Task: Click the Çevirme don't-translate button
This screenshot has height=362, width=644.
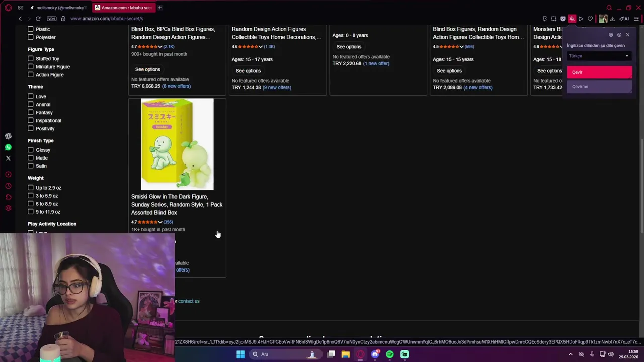Action: tap(599, 86)
